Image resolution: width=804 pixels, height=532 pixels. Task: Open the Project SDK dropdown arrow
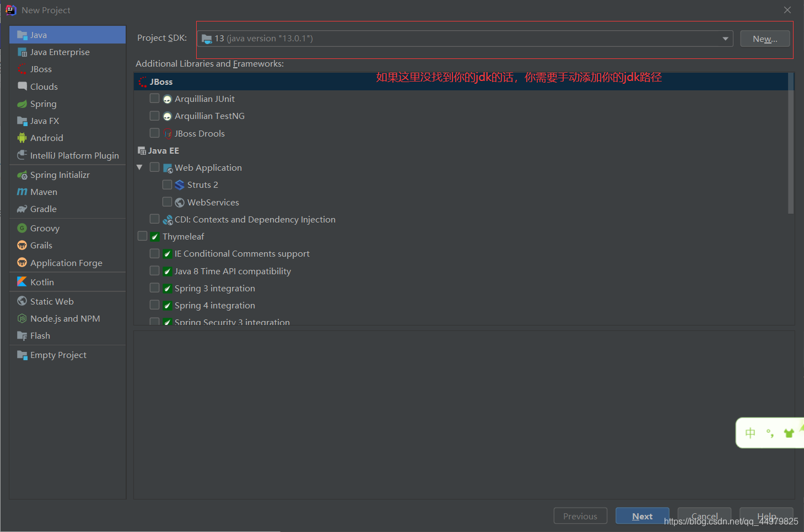[725, 39]
